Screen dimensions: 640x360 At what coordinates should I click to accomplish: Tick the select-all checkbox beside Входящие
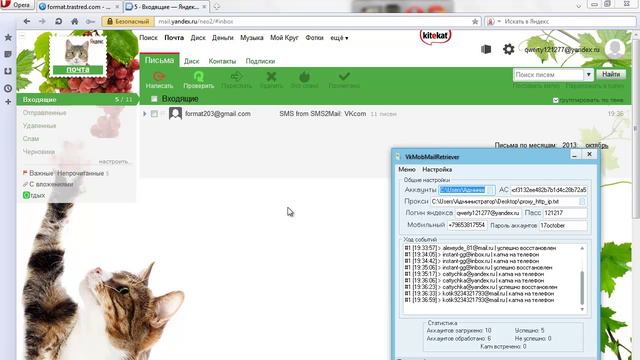click(154, 99)
